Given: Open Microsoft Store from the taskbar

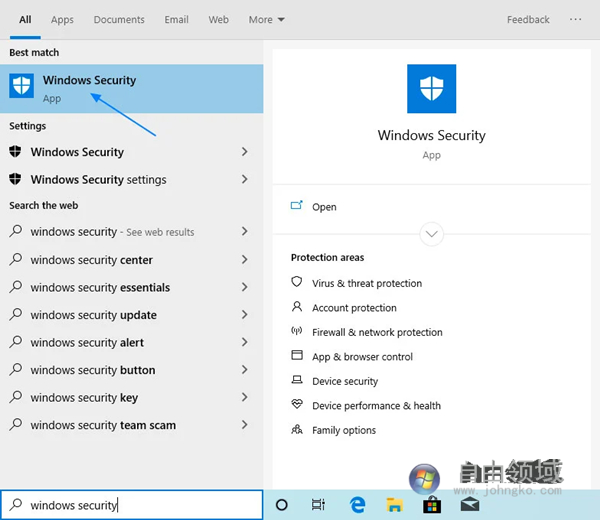Looking at the screenshot, I should click(x=432, y=505).
